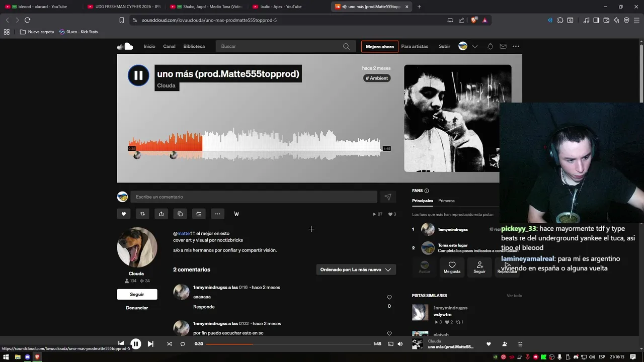The width and height of the screenshot is (644, 362).
Task: Repost the track using the repost icon
Action: (142, 214)
